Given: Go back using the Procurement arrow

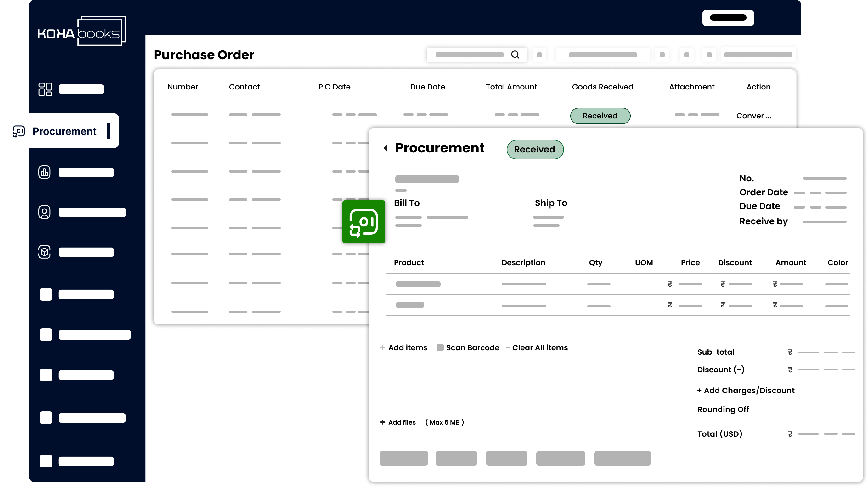Looking at the screenshot, I should (386, 148).
